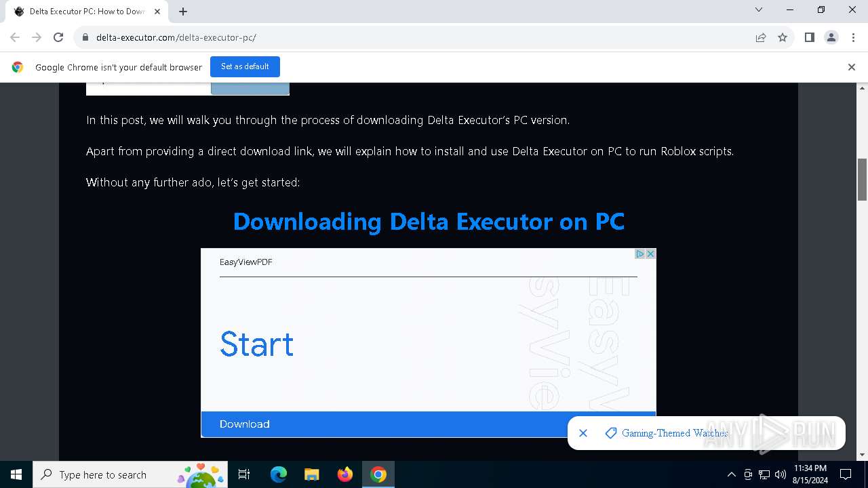The image size is (868, 488).
Task: Open Chrome side panel
Action: pos(809,37)
